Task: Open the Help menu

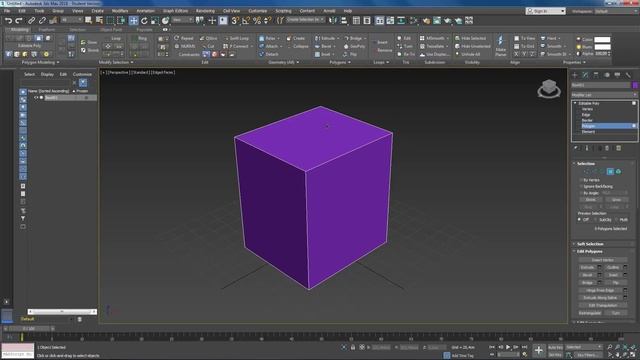Action: [347, 11]
